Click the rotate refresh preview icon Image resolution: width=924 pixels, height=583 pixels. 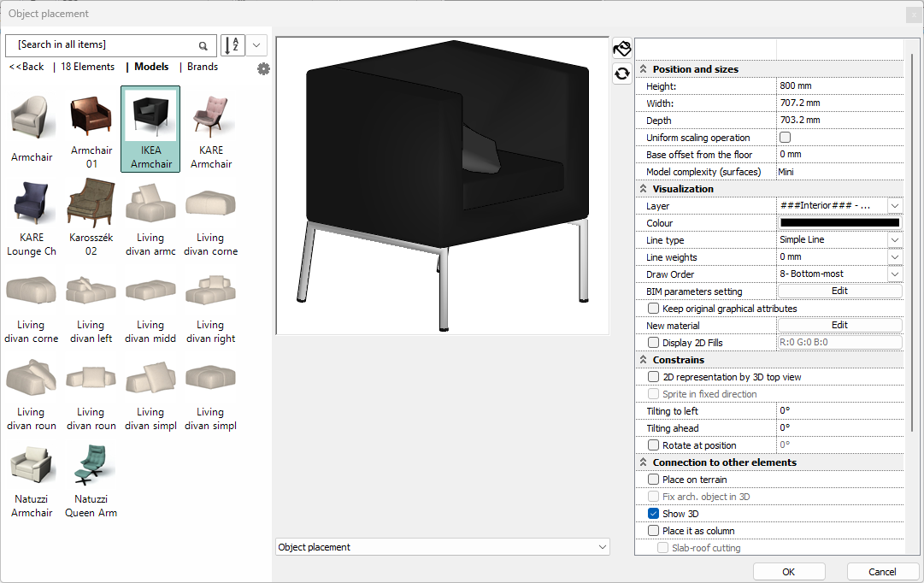pyautogui.click(x=622, y=74)
